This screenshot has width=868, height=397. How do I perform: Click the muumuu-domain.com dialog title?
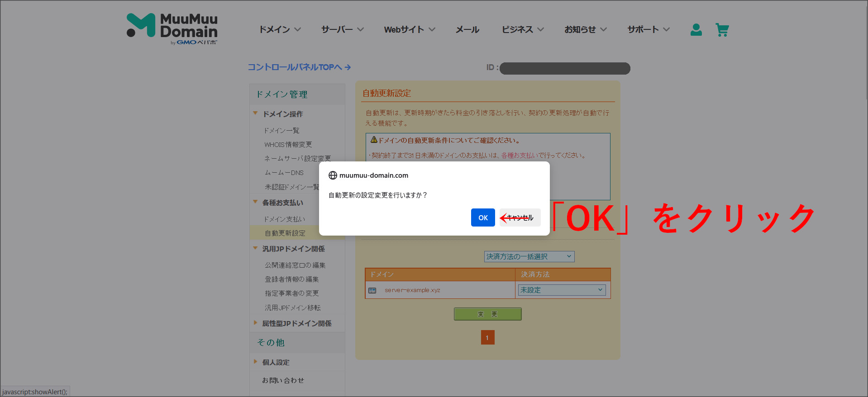click(x=374, y=175)
